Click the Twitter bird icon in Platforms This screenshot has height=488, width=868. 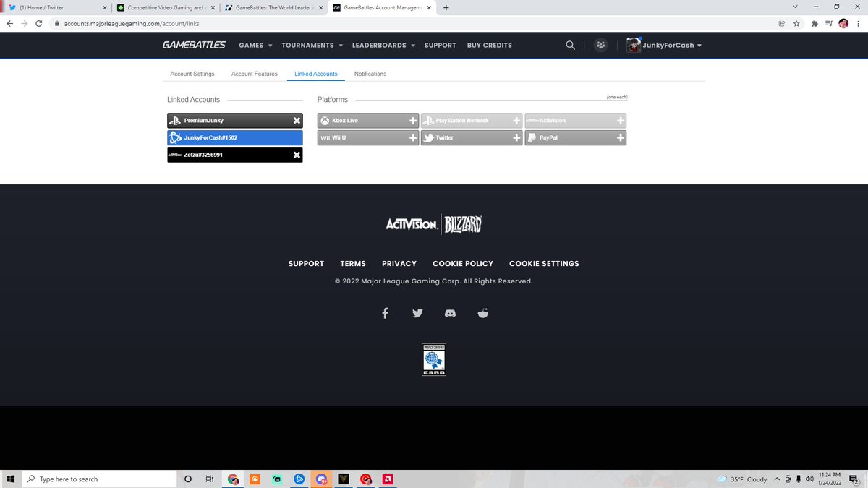(x=428, y=137)
